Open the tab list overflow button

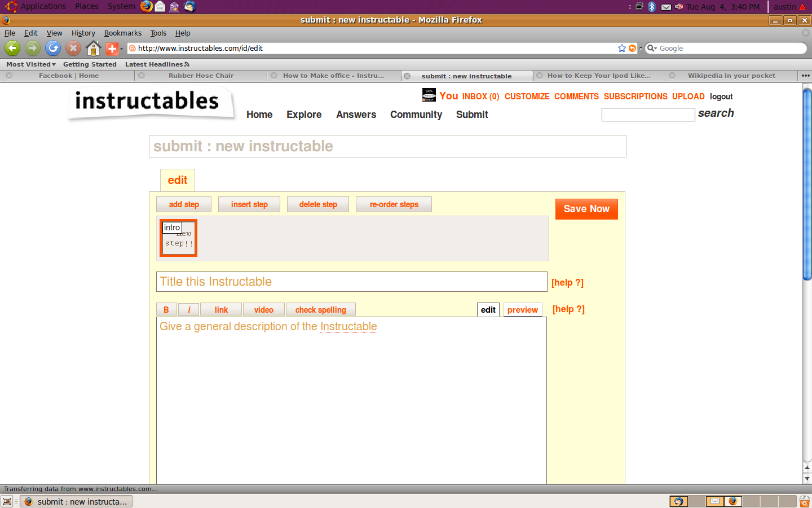pos(805,76)
